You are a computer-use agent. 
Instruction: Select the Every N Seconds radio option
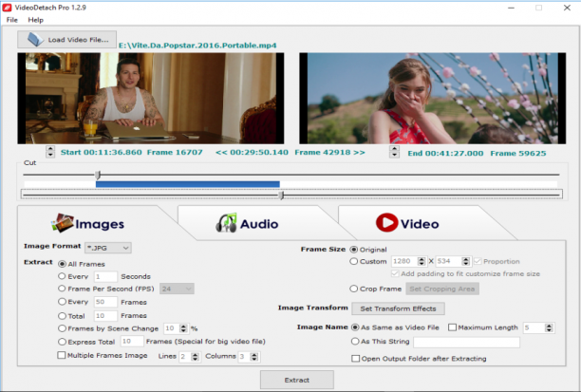(63, 276)
